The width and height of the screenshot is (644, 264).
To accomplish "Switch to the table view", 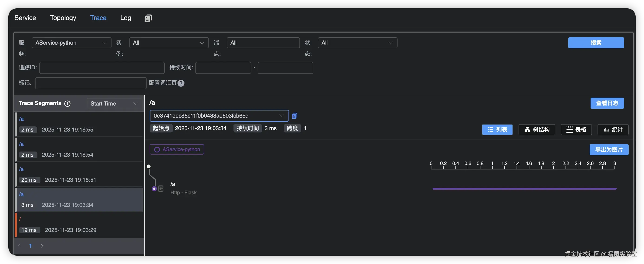I will point(576,129).
